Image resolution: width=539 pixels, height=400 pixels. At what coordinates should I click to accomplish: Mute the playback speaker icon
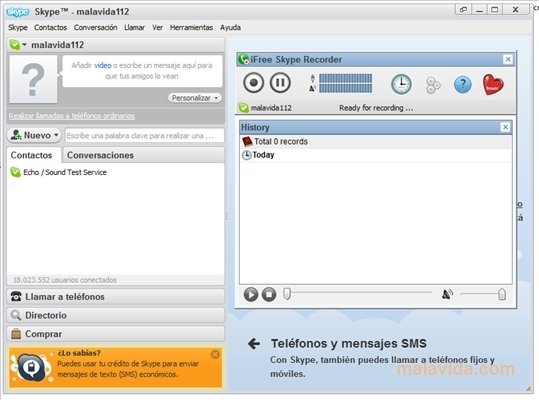pos(447,294)
